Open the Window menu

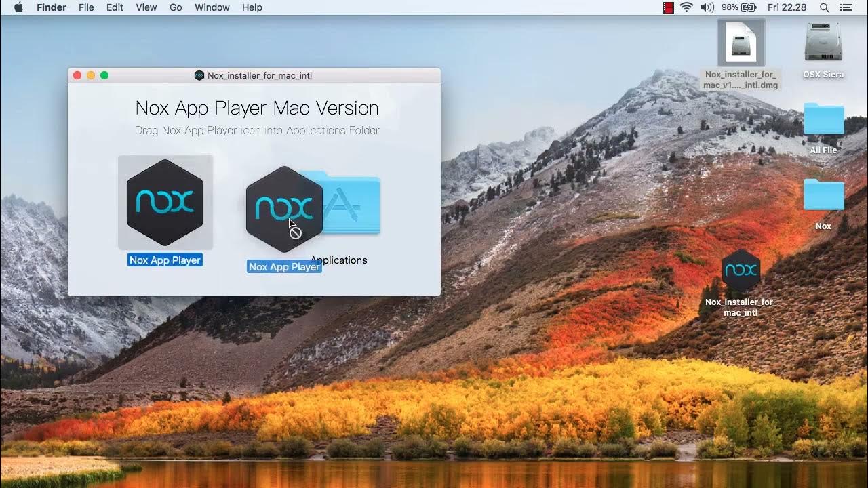coord(212,7)
